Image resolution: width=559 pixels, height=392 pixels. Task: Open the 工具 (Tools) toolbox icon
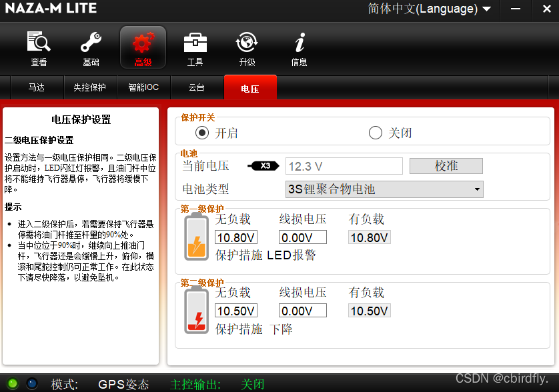click(195, 48)
